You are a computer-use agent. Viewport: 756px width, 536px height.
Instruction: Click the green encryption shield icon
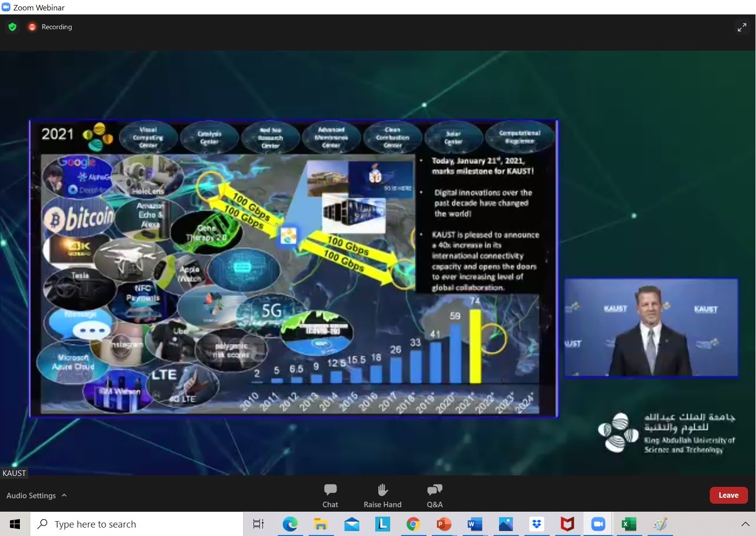point(12,27)
